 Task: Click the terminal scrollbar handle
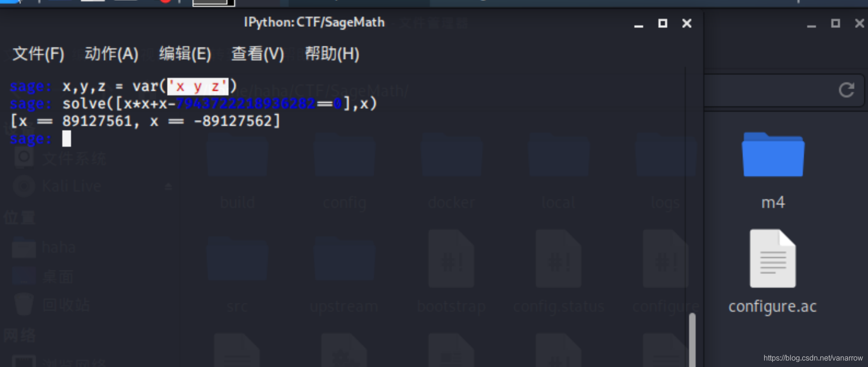[692, 340]
